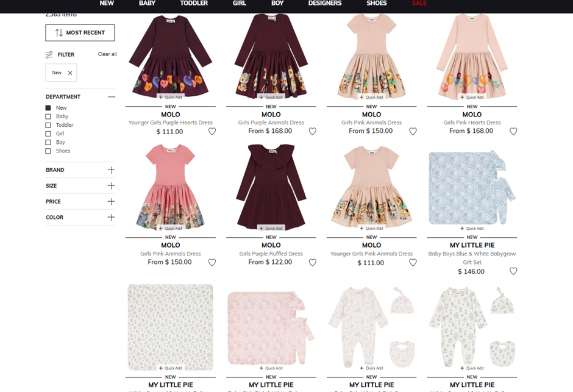Remove the New filter tag with X
Screen dimensions: 573x392
pos(70,73)
